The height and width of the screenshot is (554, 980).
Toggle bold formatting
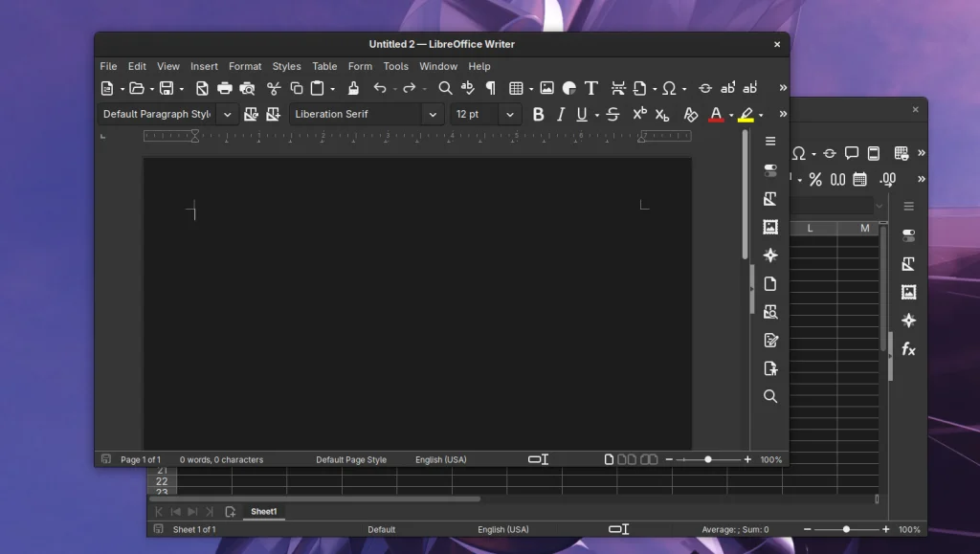click(538, 114)
